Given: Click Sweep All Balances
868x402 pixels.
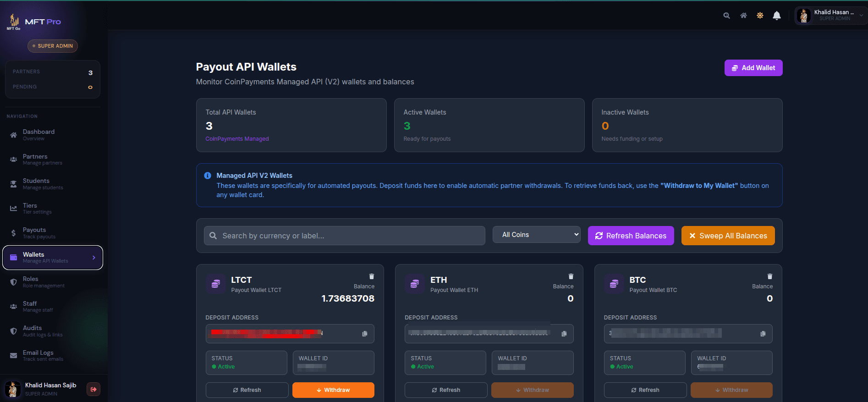Looking at the screenshot, I should coord(728,236).
